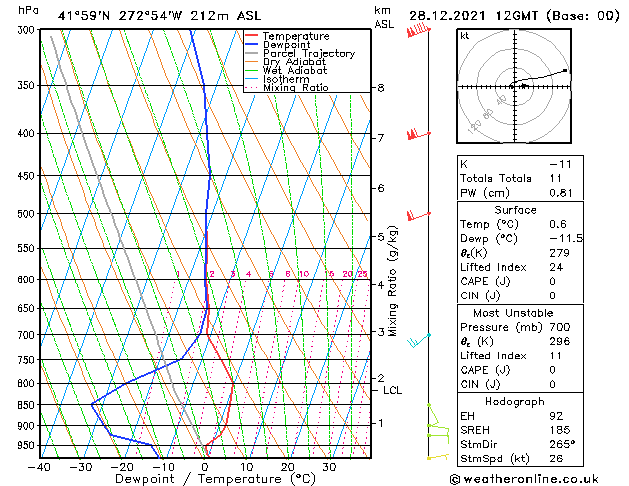
Task: Click the 'Totals Totals' row label
Action: click(x=496, y=178)
